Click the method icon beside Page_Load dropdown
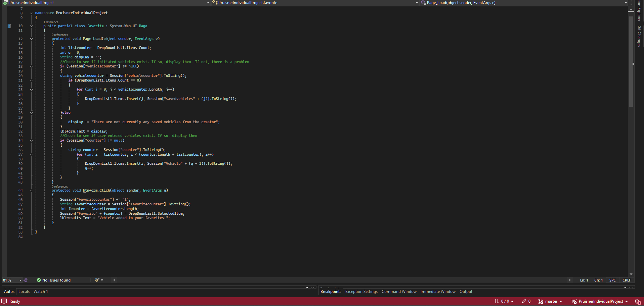This screenshot has height=306, width=644. pos(424,3)
